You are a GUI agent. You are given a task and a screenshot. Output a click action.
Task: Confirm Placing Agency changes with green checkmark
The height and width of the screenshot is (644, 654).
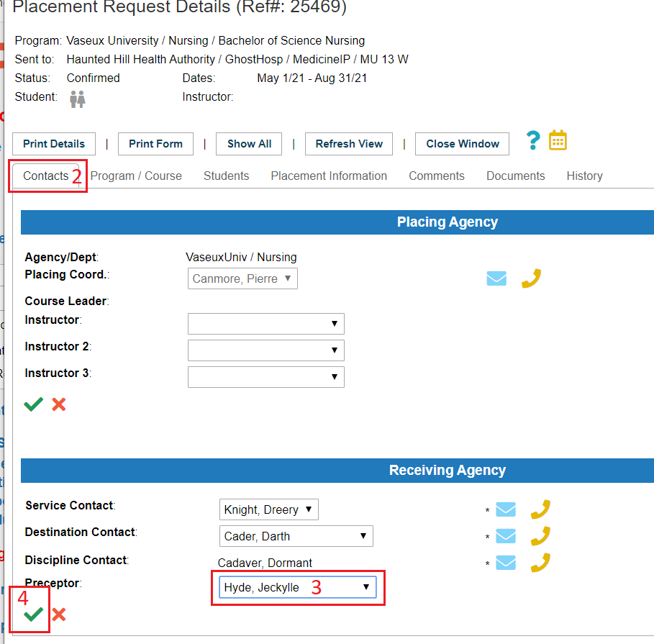(x=33, y=404)
